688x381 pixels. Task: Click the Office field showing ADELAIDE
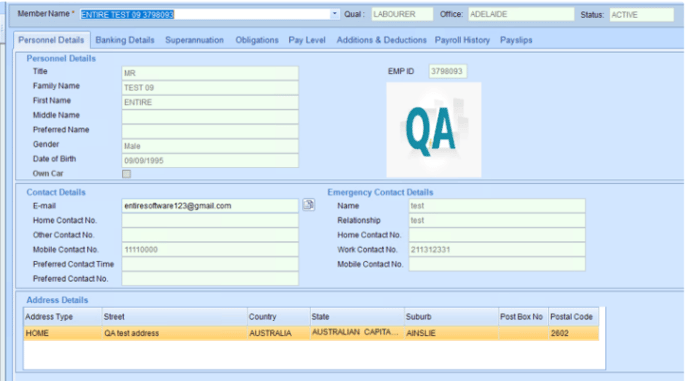pos(521,14)
